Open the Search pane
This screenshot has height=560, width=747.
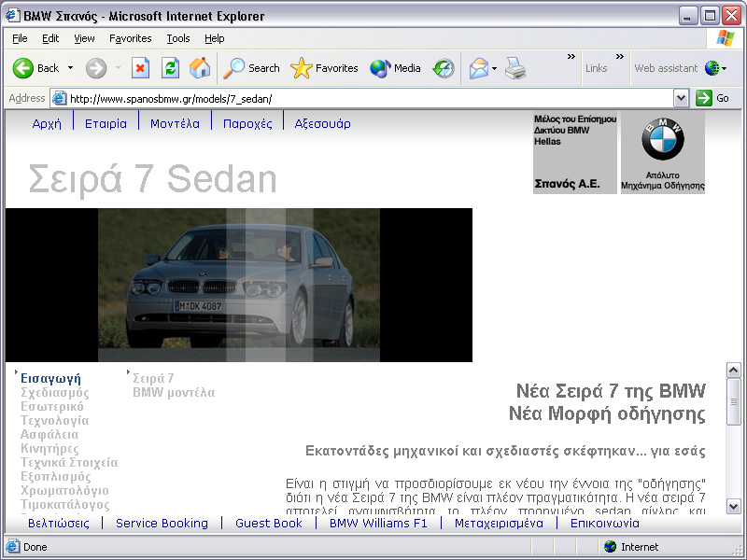[251, 68]
